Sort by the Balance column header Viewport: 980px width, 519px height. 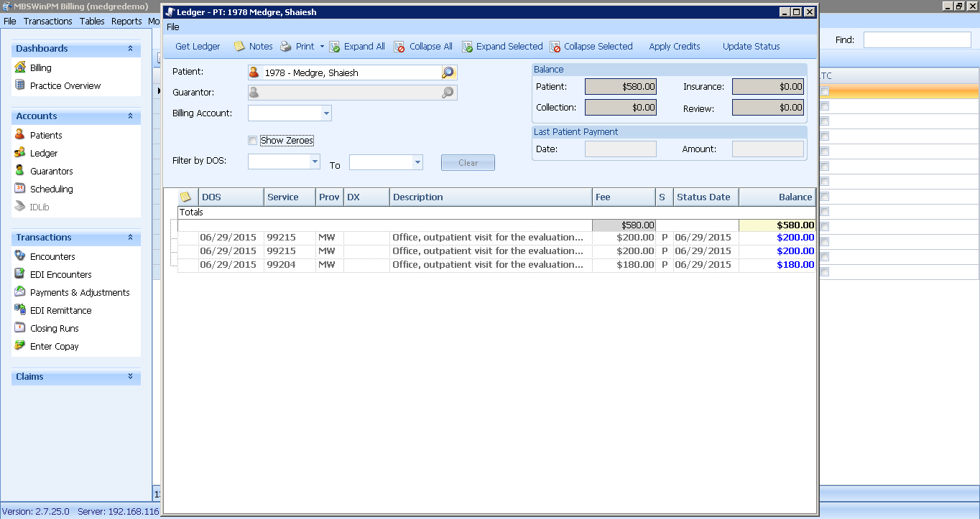(x=777, y=197)
